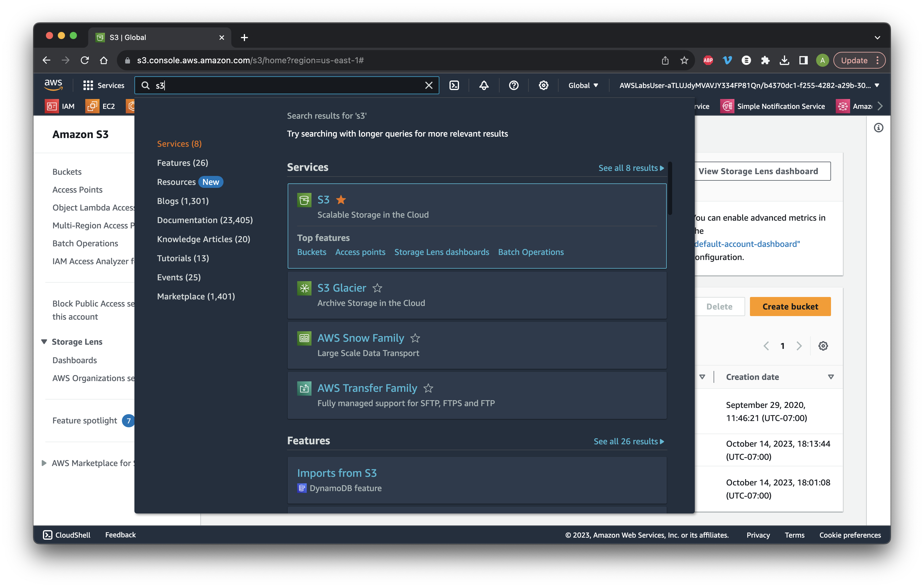Click the S3 bucket service icon
Screen dimensions: 924x588
pos(304,200)
